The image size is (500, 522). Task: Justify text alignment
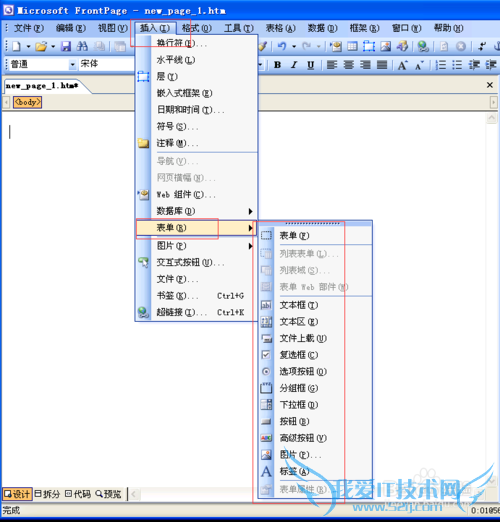(x=382, y=65)
